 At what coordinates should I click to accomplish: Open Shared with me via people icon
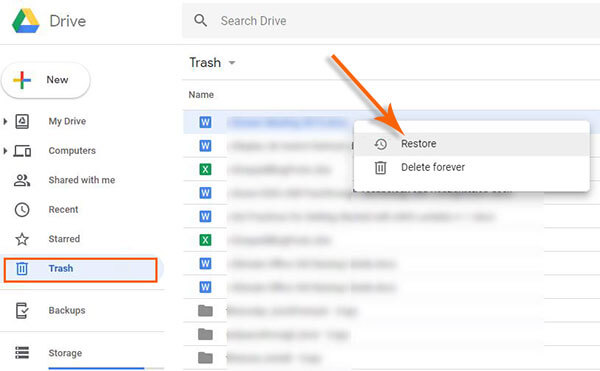coord(22,180)
